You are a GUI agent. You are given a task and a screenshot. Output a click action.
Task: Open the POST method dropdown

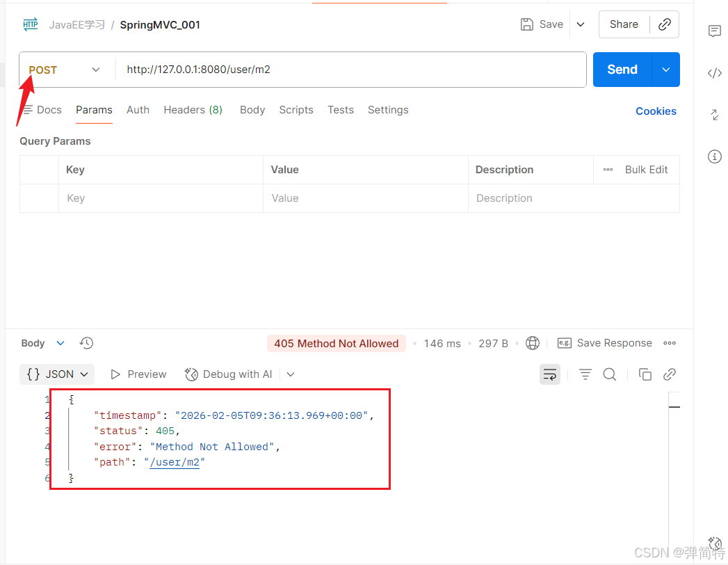(x=65, y=70)
